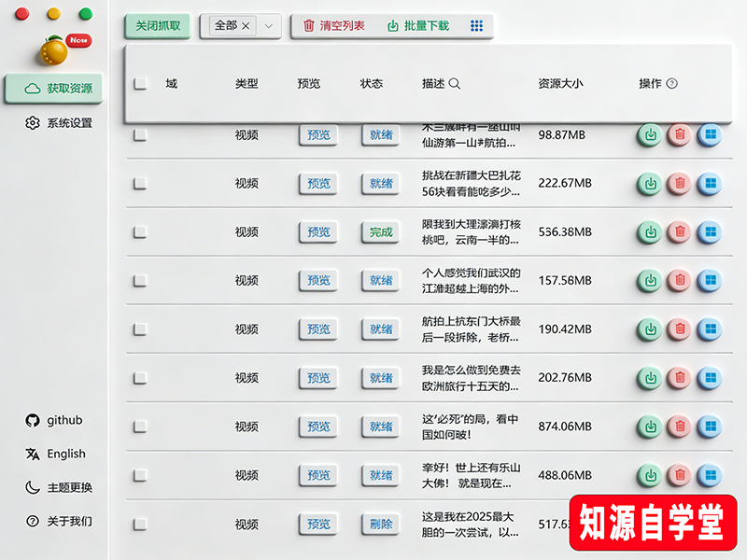Check the checkbox for the 157.56MB video row
This screenshot has height=560, width=747.
[138, 281]
